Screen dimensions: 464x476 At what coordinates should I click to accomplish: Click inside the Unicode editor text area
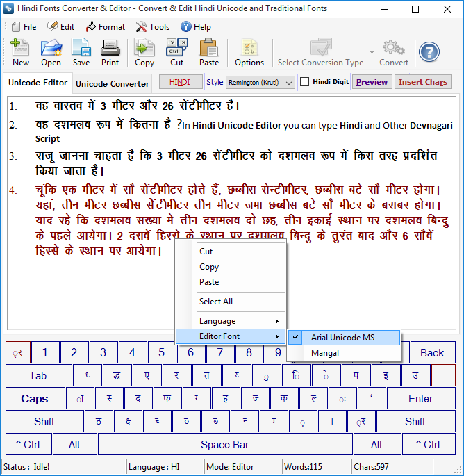click(231, 213)
